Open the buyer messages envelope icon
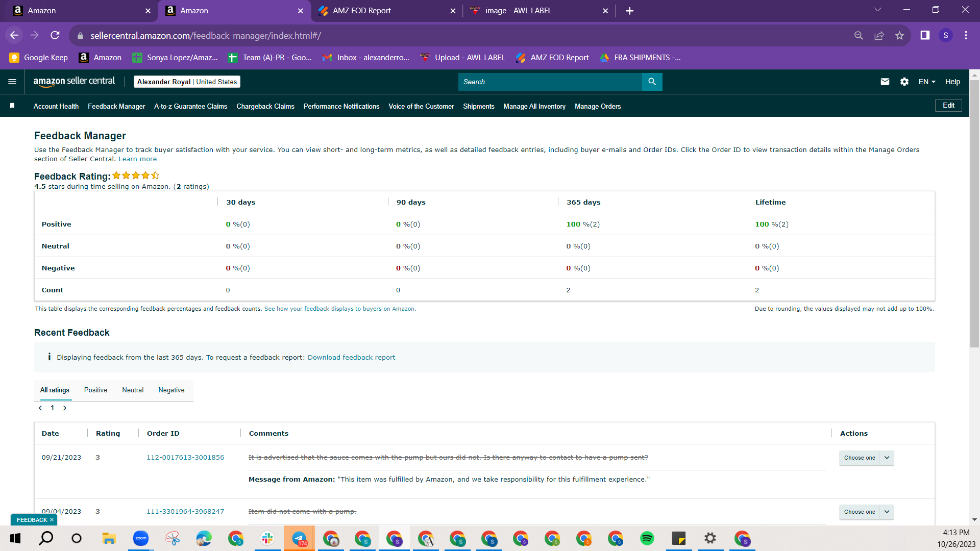980x551 pixels. pos(885,82)
